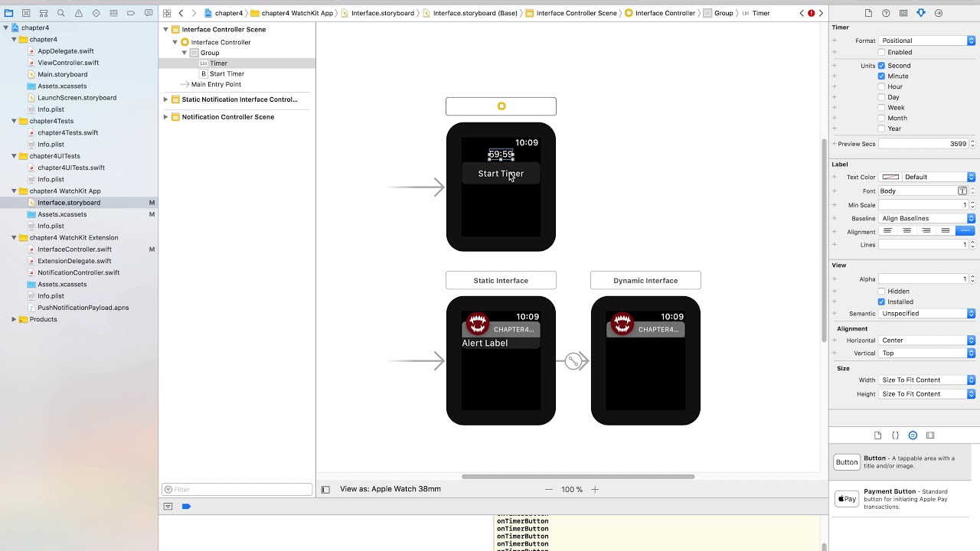Jump to the previous issue arrow
The width and height of the screenshot is (980, 551).
tap(802, 13)
